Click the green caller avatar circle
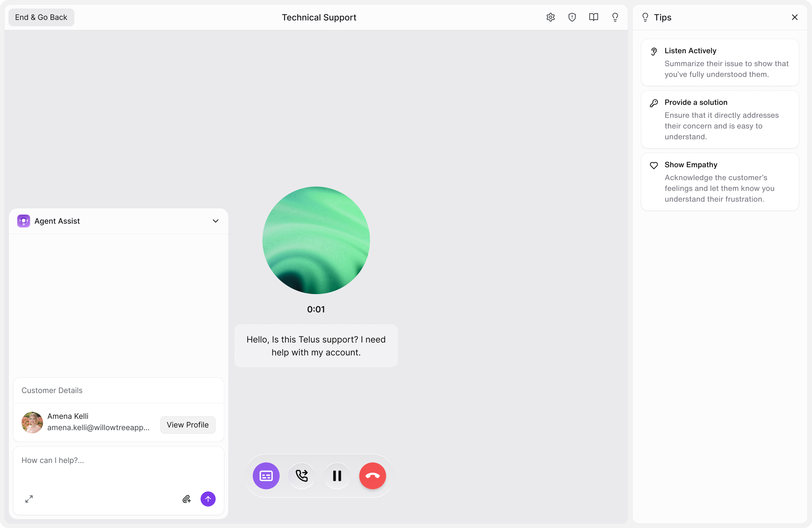Image resolution: width=812 pixels, height=528 pixels. tap(316, 240)
